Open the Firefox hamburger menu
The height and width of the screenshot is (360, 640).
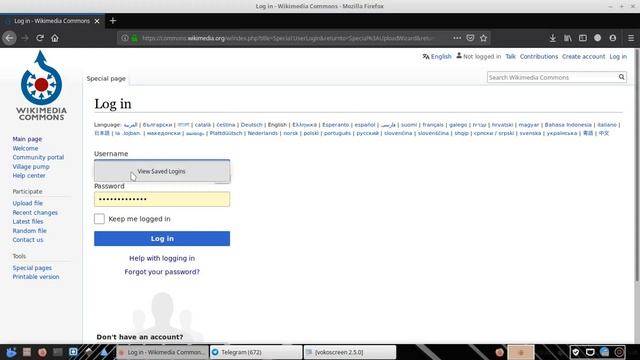(x=631, y=38)
